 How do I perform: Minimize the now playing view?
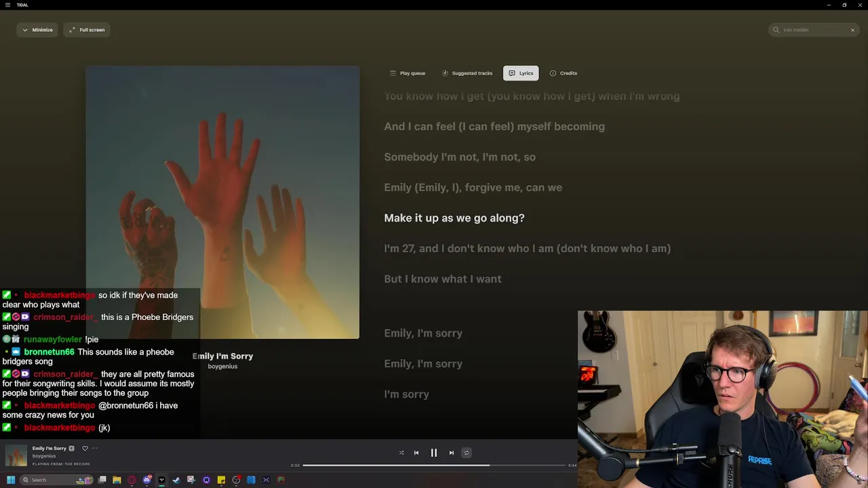point(37,30)
